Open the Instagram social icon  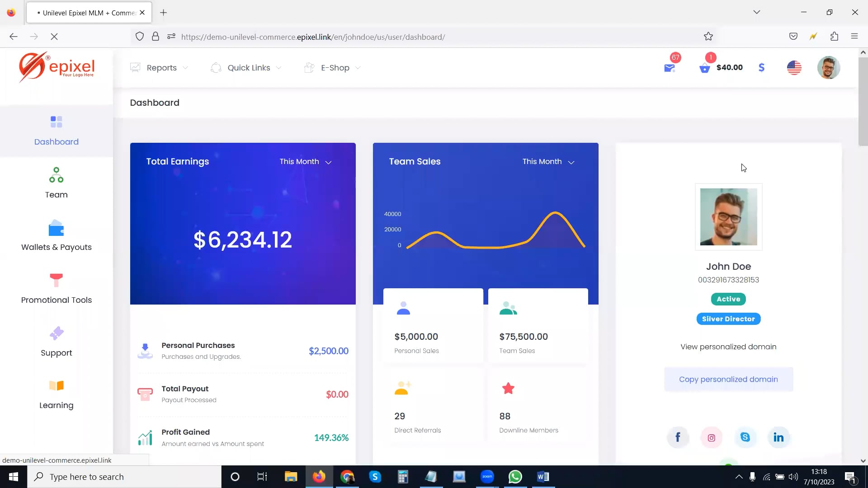point(711,437)
